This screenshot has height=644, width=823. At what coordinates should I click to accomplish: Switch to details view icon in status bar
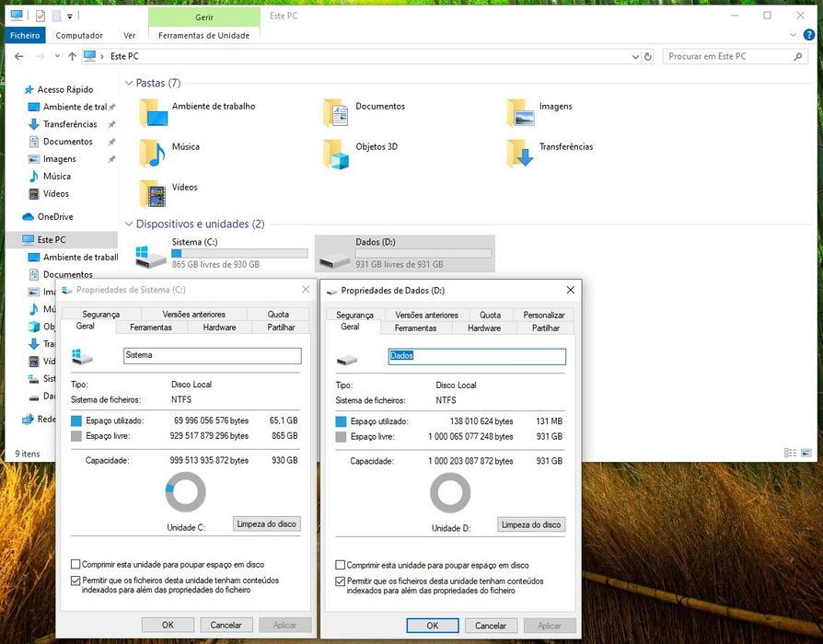point(790,453)
